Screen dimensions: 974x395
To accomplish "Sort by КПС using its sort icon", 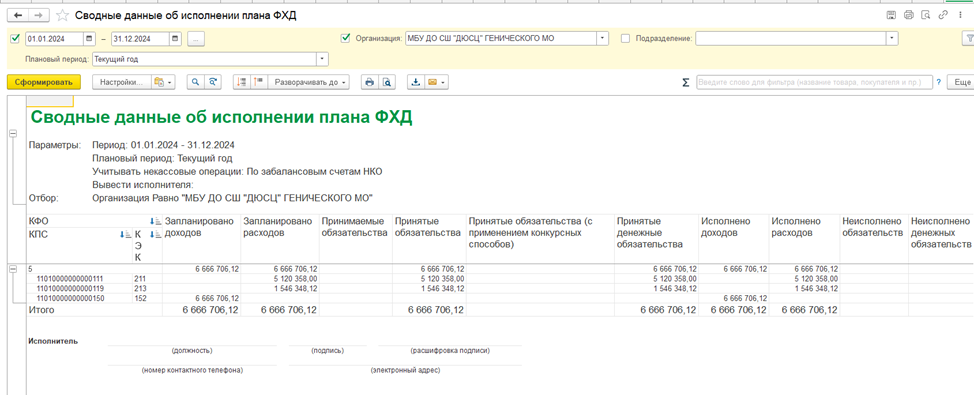I will [125, 234].
